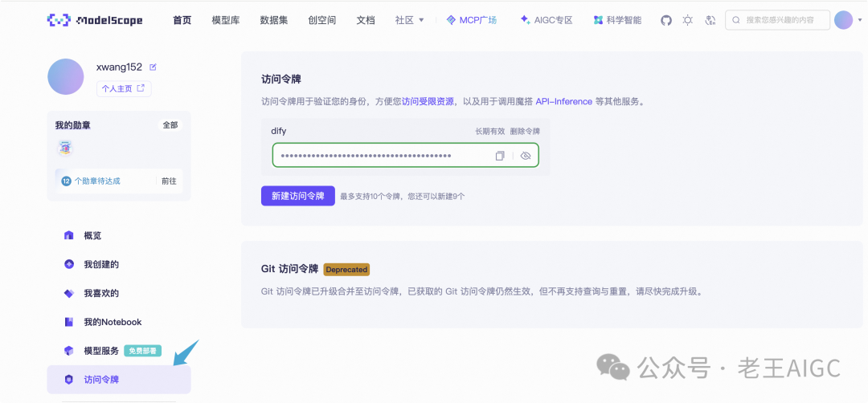This screenshot has width=868, height=403.
Task: Click the Deprecated badge
Action: click(346, 270)
